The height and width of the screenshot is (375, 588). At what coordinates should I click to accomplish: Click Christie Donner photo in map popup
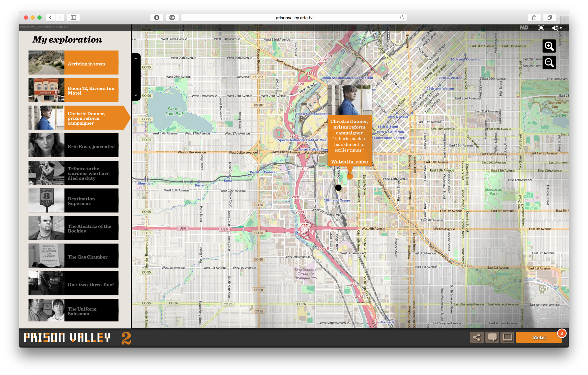tap(350, 100)
